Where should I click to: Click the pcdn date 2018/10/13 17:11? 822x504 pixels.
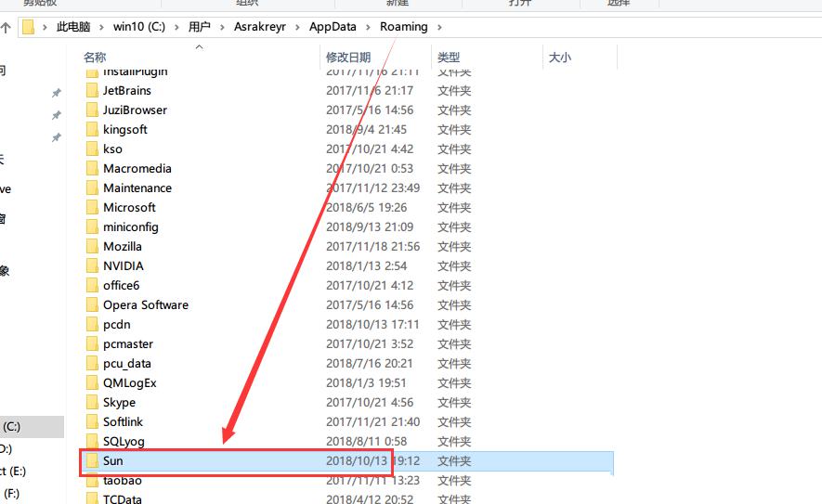click(372, 324)
